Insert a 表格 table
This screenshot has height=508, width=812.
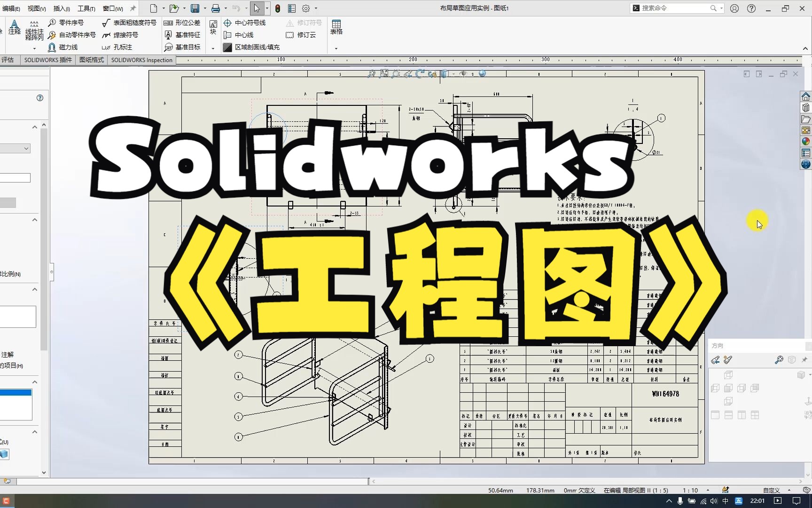tap(336, 27)
